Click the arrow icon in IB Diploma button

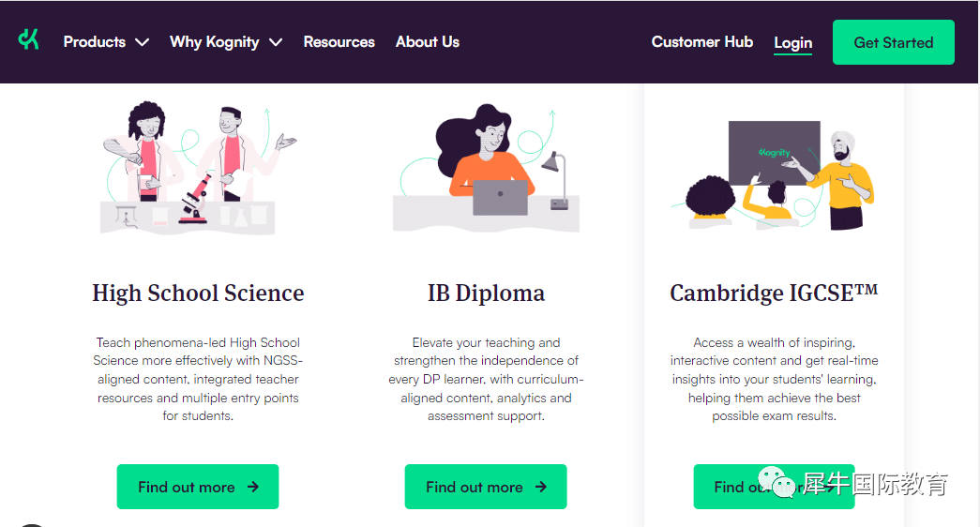[x=541, y=487]
